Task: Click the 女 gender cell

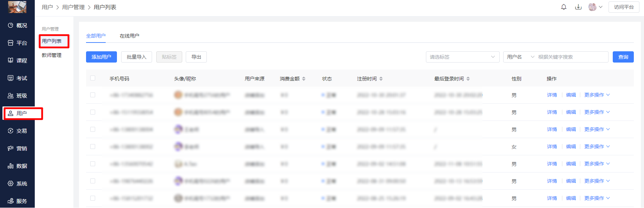Action: (514, 147)
